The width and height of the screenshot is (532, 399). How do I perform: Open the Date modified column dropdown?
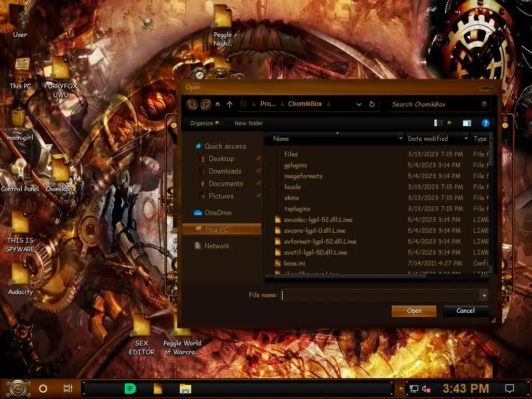466,138
